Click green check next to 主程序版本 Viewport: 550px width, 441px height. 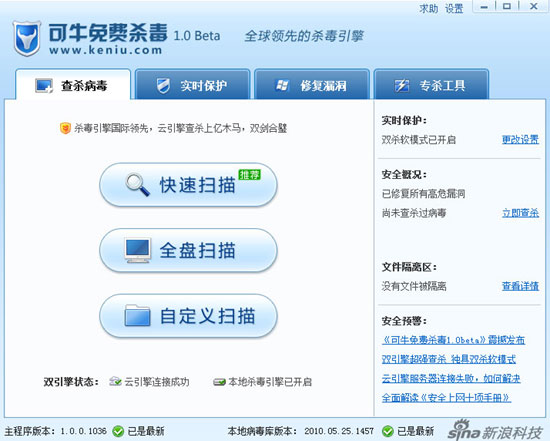coord(118,431)
